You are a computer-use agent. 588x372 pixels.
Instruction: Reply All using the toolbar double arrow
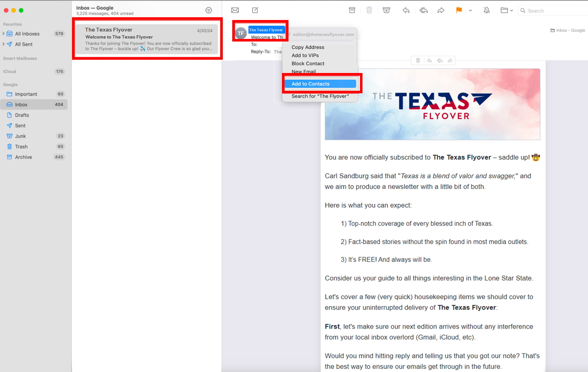point(423,10)
